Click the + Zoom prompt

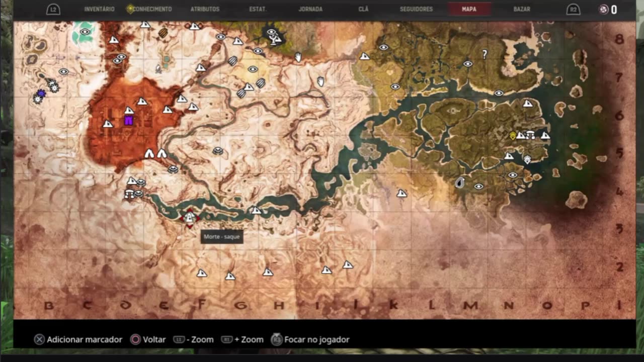(242, 339)
